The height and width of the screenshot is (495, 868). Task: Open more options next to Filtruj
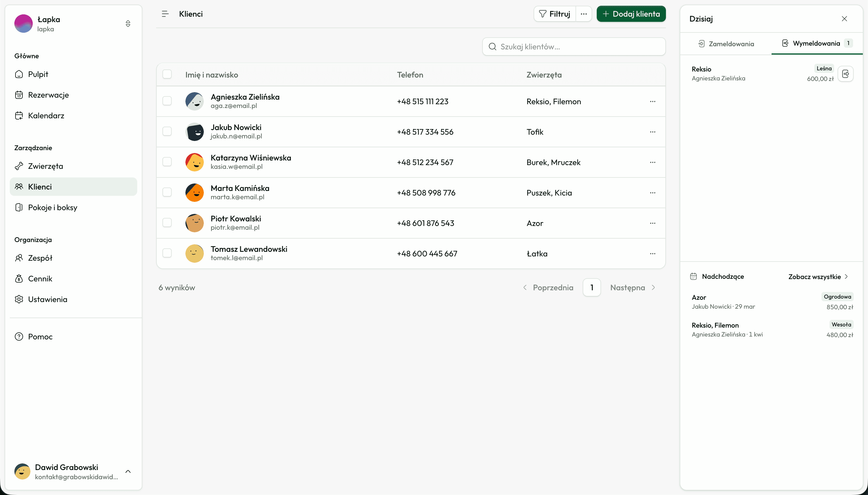tap(584, 14)
